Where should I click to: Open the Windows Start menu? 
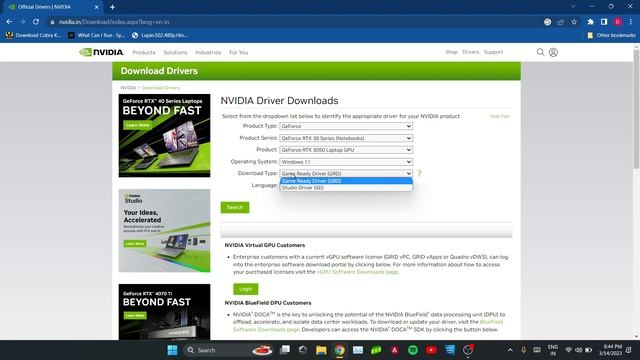(172, 350)
